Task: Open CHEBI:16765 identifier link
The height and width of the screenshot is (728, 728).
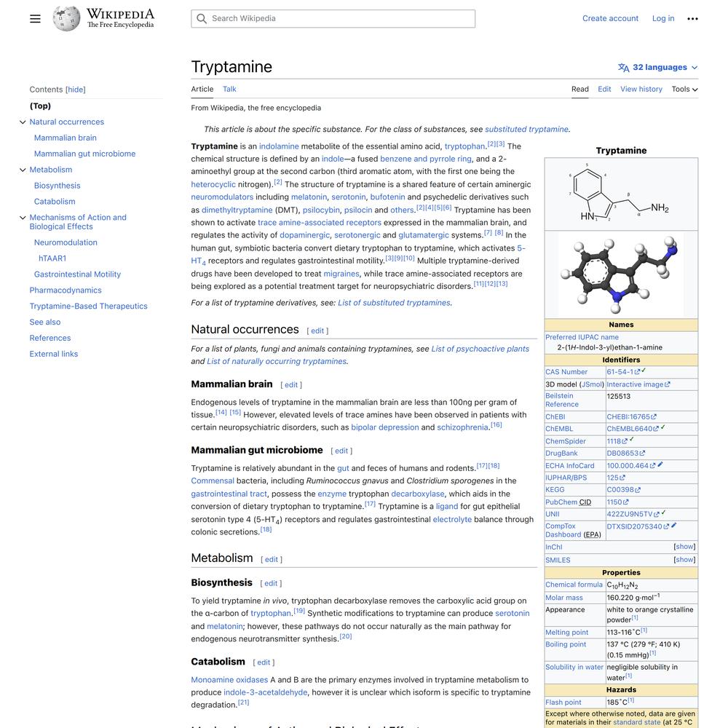Action: 631,417
